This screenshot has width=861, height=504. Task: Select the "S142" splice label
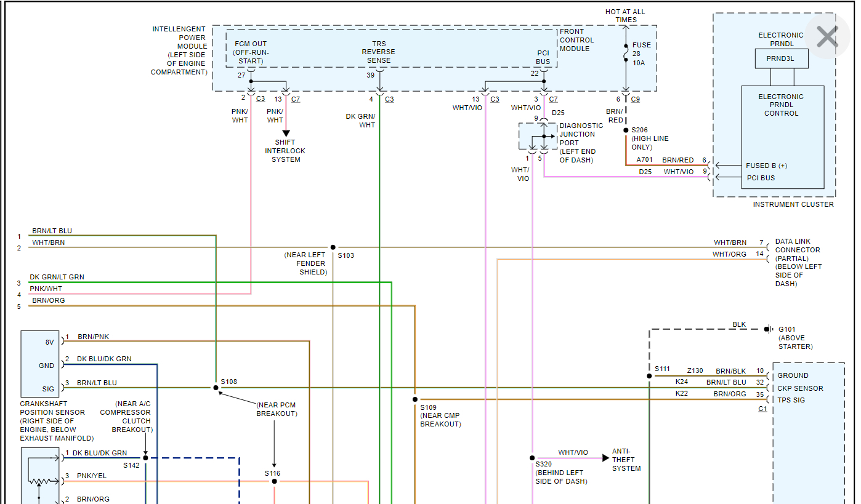point(131,465)
